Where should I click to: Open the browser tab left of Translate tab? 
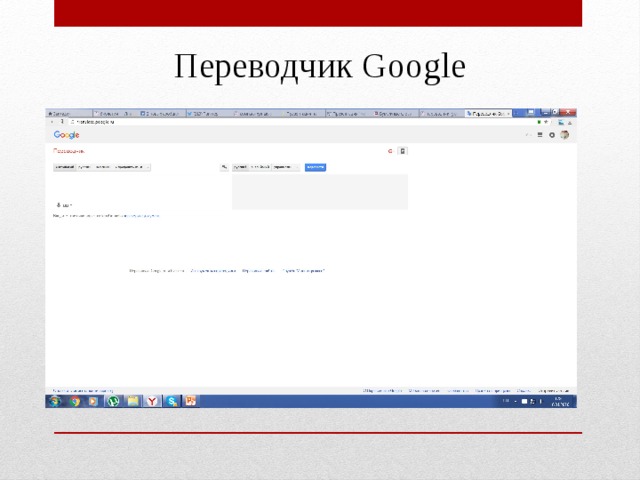[x=442, y=113]
